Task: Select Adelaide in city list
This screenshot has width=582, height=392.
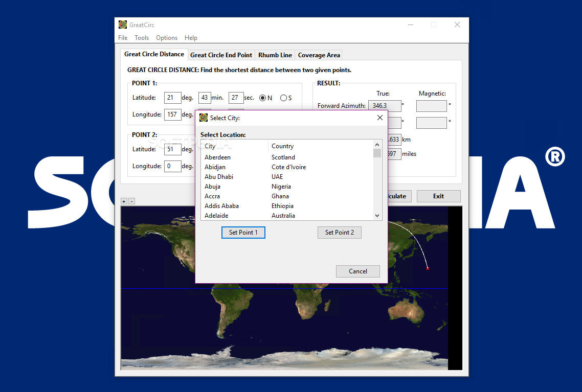Action: coord(216,215)
